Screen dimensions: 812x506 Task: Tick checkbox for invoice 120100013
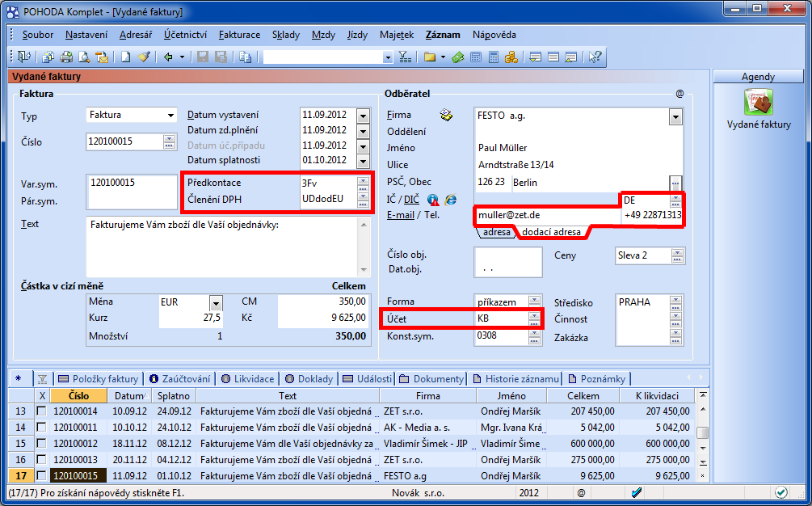pos(41,459)
